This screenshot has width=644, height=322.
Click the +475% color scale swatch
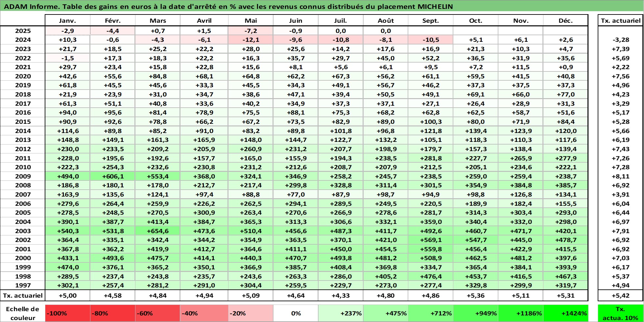[x=386, y=313]
